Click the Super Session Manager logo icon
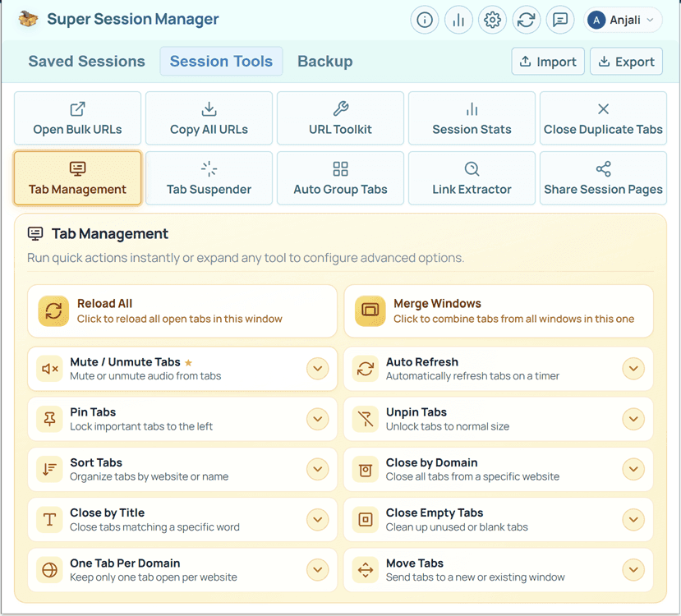Screen dimensions: 681x616 pos(28,19)
